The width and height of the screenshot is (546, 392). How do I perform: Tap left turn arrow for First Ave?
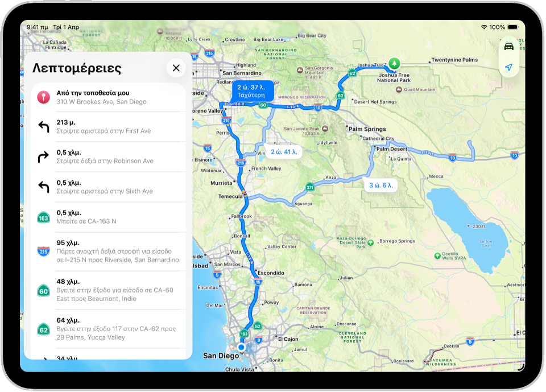click(44, 127)
